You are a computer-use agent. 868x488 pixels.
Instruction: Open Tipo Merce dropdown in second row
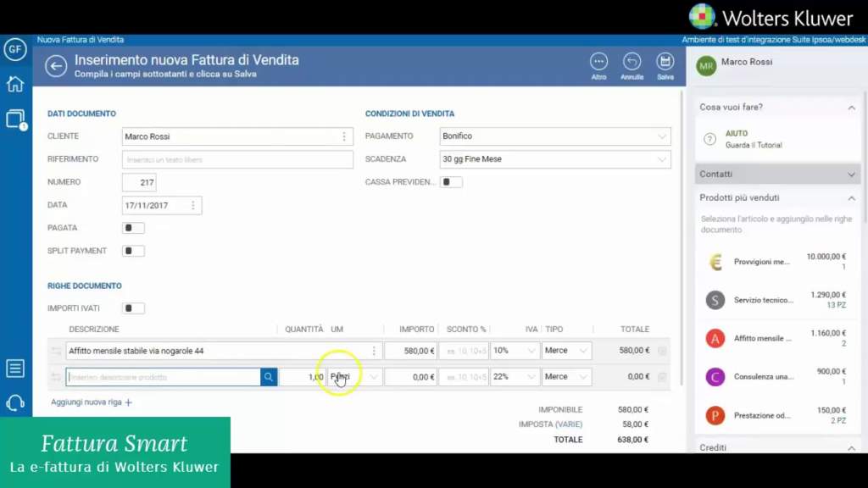pos(566,377)
